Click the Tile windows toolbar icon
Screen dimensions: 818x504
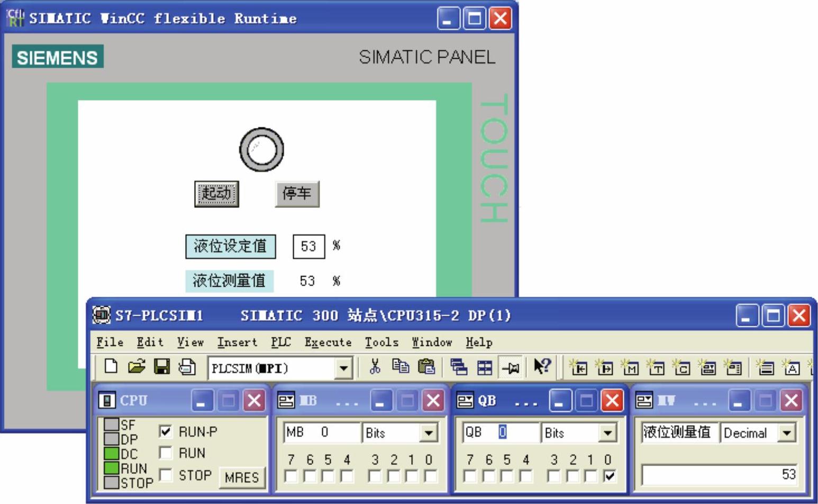484,367
